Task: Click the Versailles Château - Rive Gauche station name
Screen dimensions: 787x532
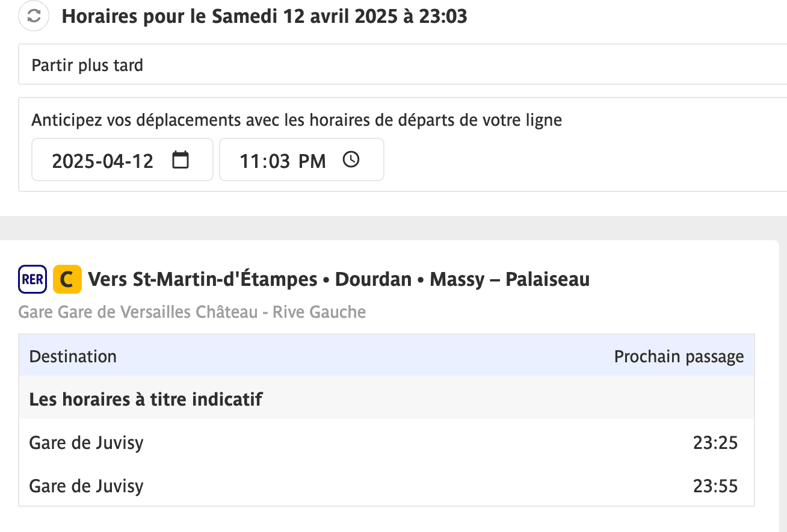Action: click(x=192, y=312)
